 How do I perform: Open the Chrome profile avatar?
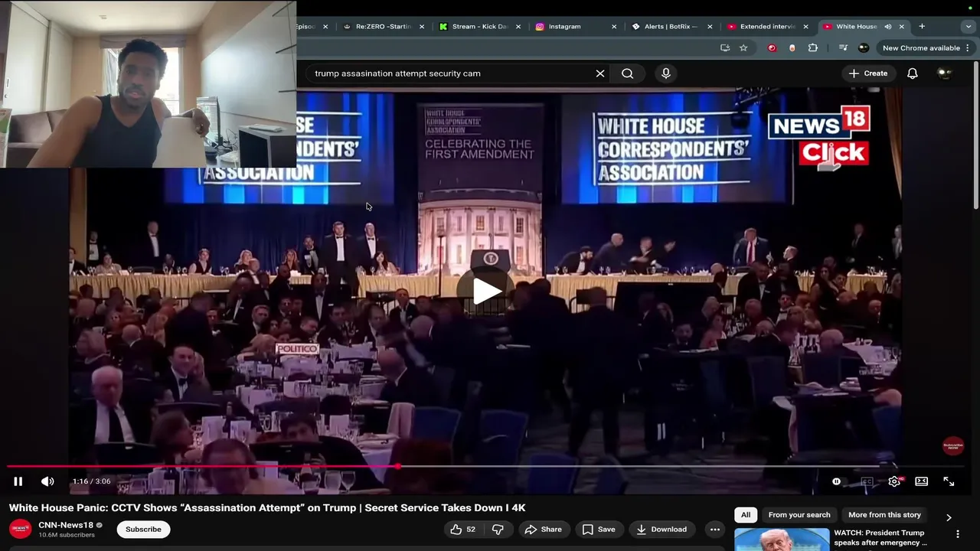[864, 47]
